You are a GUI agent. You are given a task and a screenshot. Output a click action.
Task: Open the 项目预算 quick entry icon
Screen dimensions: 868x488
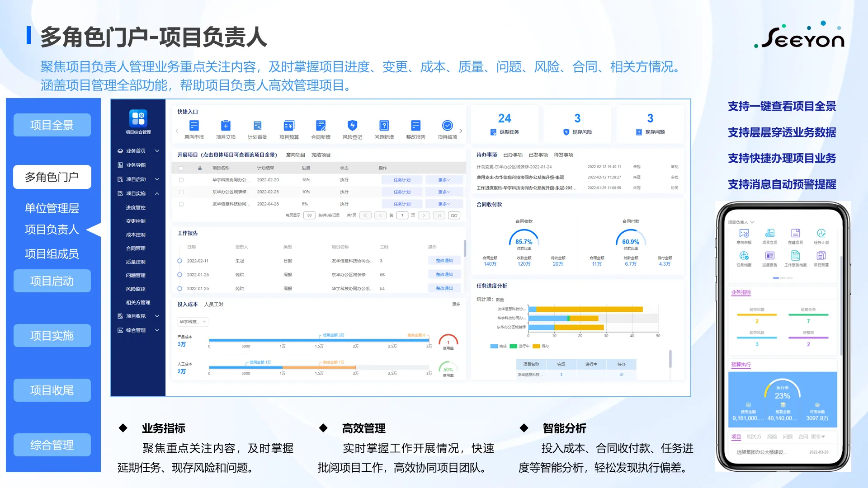coord(289,125)
